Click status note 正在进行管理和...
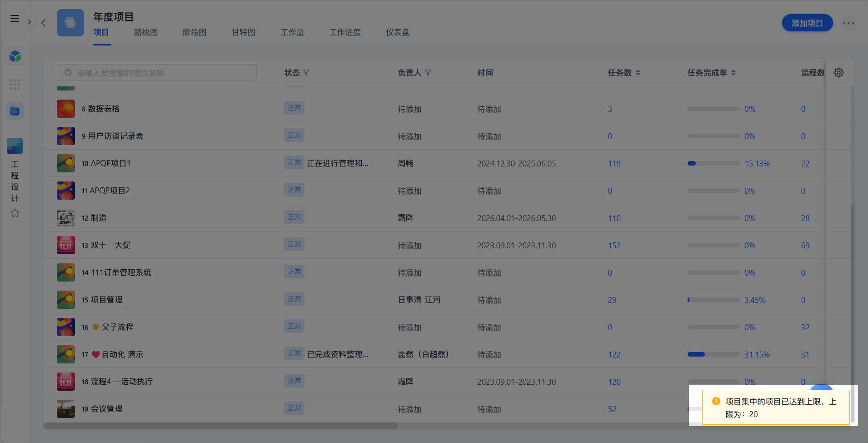 [x=338, y=163]
